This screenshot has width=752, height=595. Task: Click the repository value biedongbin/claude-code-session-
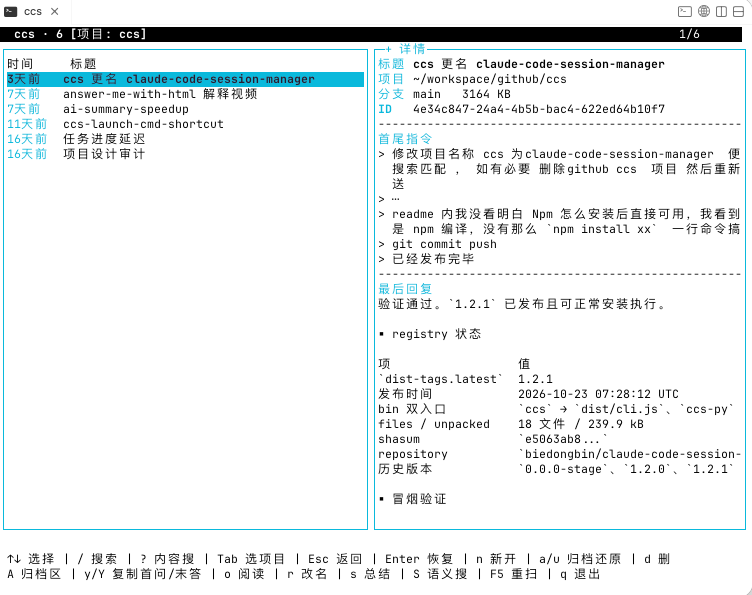pos(630,454)
